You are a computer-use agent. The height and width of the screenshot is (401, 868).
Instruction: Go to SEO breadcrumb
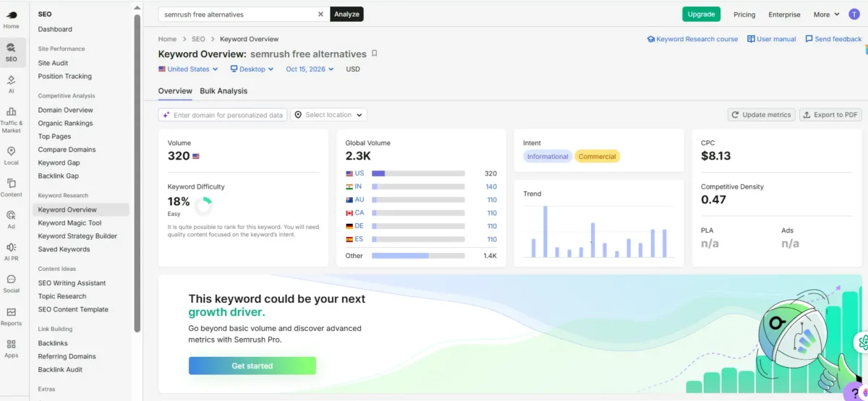[198, 39]
